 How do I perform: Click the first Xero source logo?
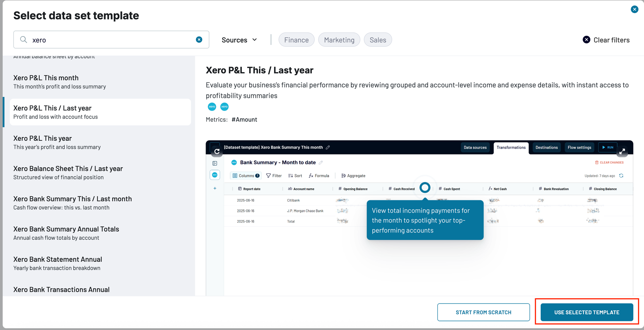tap(212, 107)
